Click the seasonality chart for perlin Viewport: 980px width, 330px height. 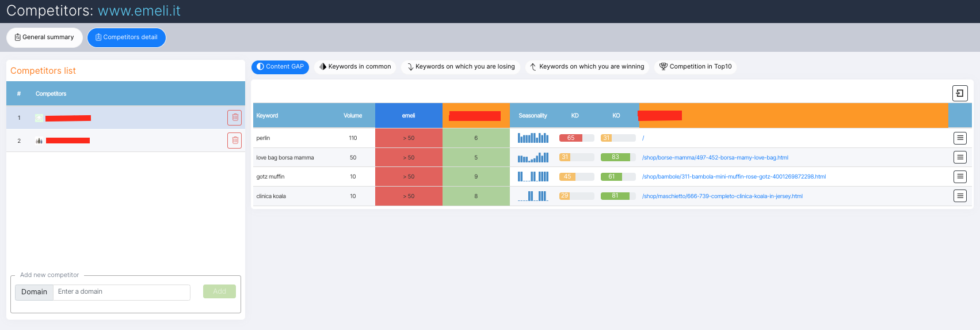click(533, 138)
